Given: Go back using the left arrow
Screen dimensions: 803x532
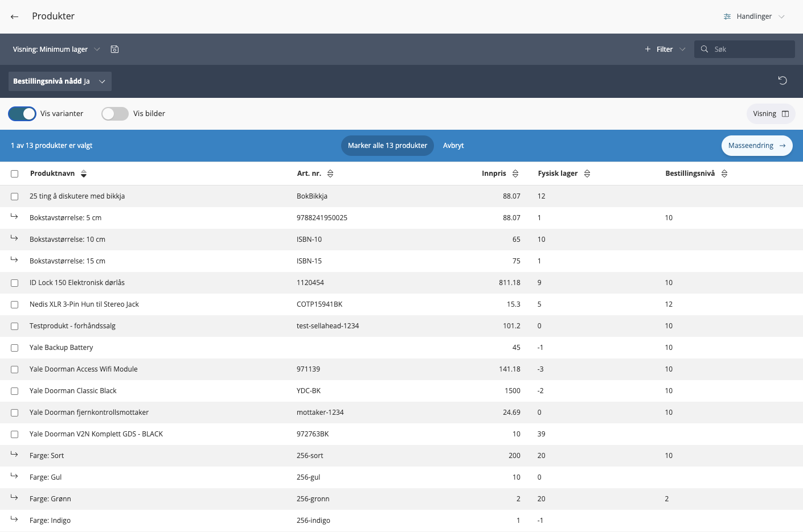Looking at the screenshot, I should coord(15,17).
